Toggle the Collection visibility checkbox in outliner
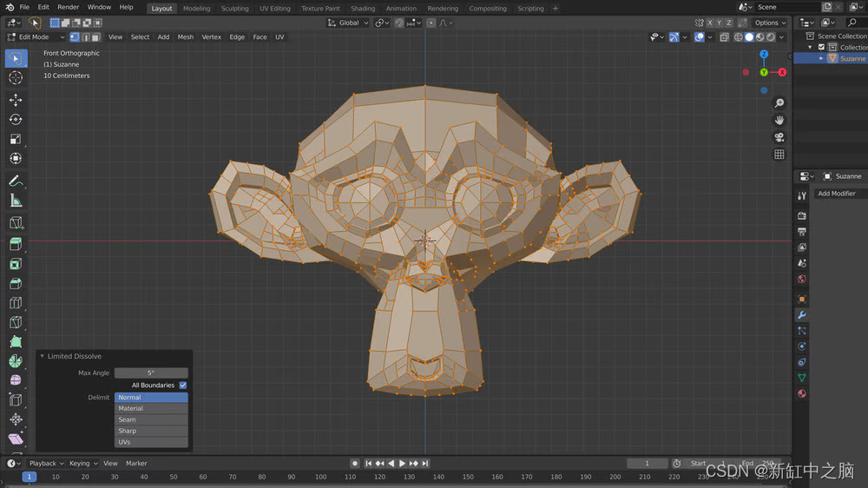Viewport: 868px width, 488px height. tap(821, 47)
